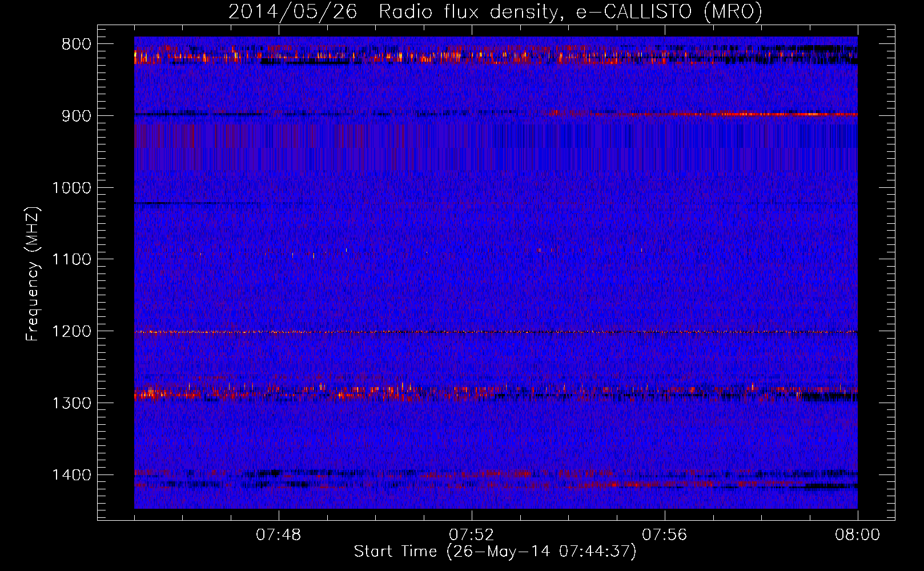Image resolution: width=924 pixels, height=571 pixels.
Task: Click the plot title '2014/05/26 Radio flux density, e-CALLISTO (MRO)'
Action: tap(495, 11)
